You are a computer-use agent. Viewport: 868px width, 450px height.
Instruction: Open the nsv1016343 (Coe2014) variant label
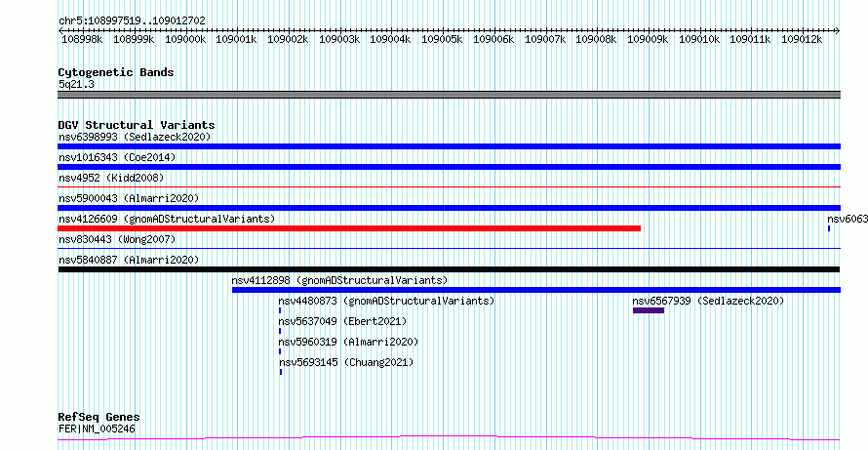(x=117, y=157)
